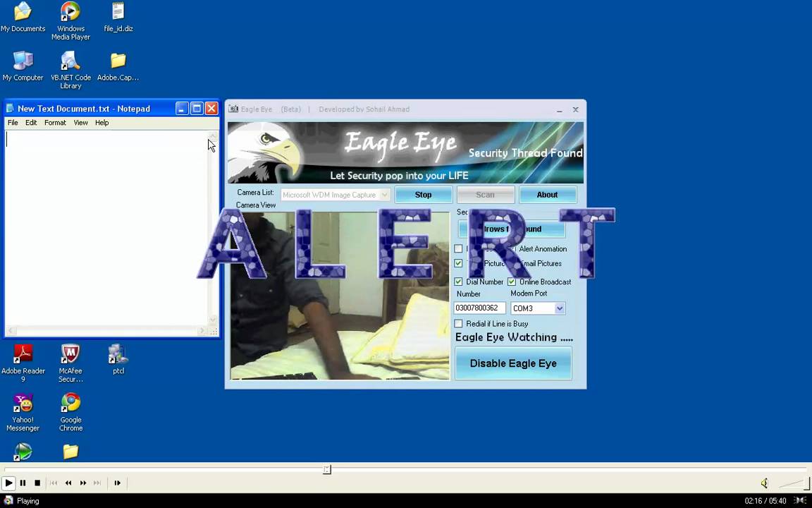Open Notepad Edit menu
812x508 pixels.
[31, 123]
